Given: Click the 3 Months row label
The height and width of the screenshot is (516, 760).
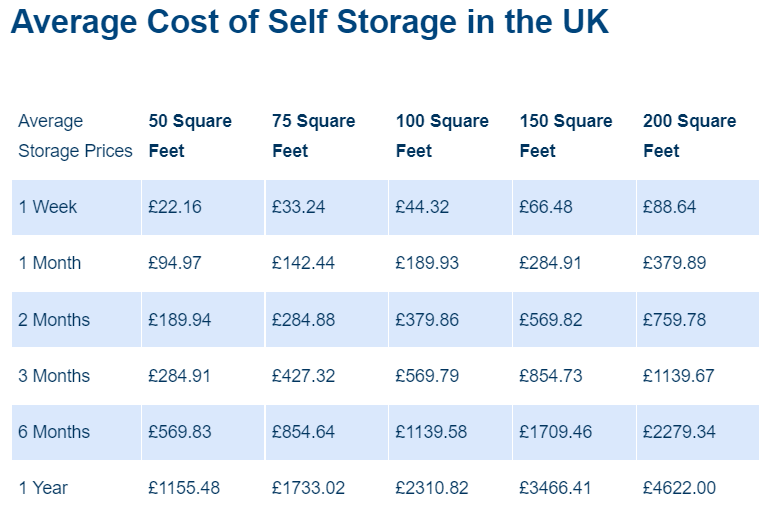Looking at the screenshot, I should pos(54,376).
